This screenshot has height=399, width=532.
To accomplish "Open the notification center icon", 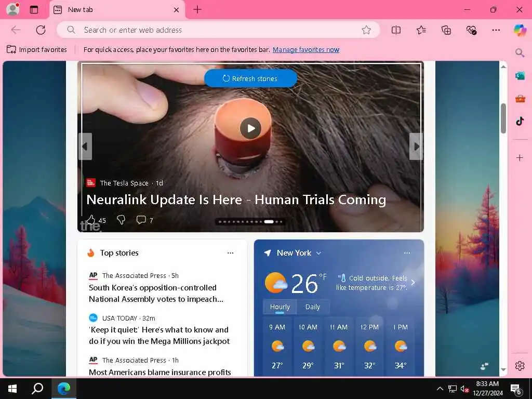I will tap(516, 390).
